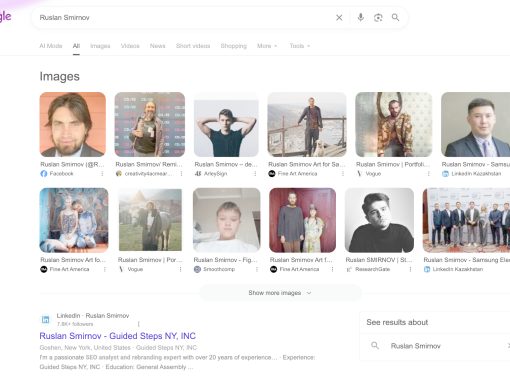
Task: Click 'Ruslan SMIRNOV | St...' ResearchGate title
Action: [379, 260]
